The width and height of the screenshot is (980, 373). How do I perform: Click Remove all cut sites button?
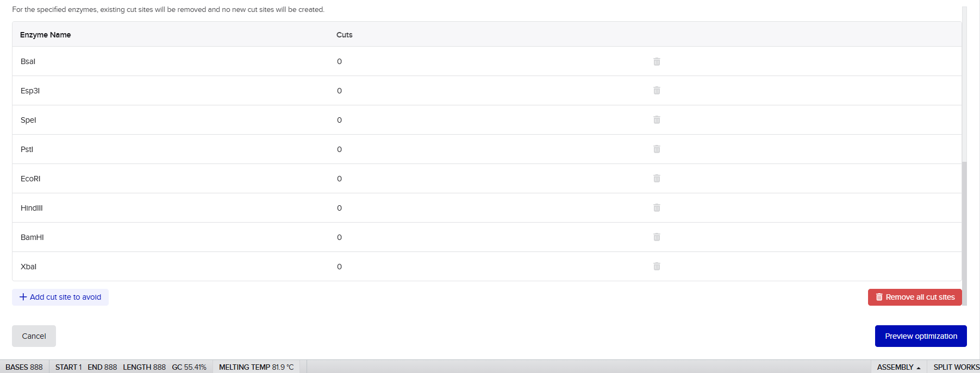(915, 297)
